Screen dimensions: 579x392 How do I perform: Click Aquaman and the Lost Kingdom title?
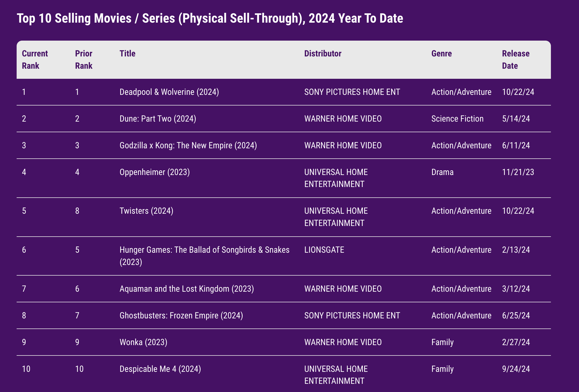point(187,289)
